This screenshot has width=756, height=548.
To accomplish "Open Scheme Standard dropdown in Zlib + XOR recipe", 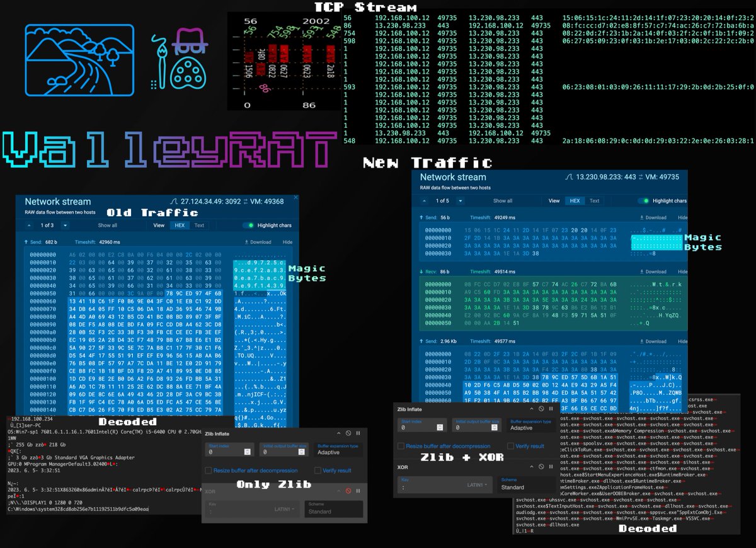I will click(526, 484).
